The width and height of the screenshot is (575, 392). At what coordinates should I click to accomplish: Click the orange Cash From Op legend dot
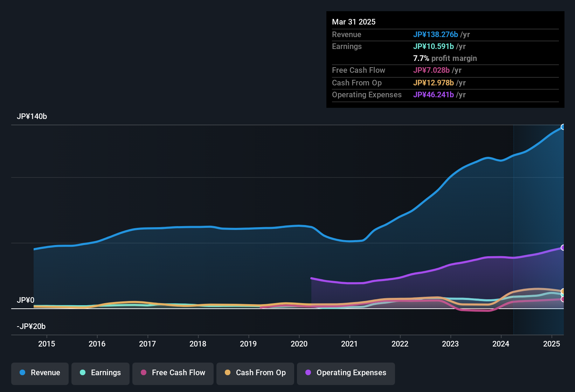[228, 372]
